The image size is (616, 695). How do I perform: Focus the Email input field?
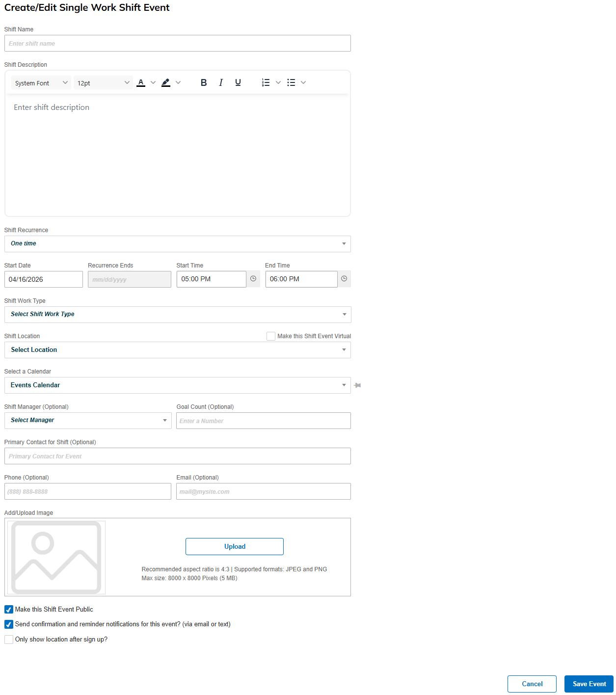(x=264, y=491)
